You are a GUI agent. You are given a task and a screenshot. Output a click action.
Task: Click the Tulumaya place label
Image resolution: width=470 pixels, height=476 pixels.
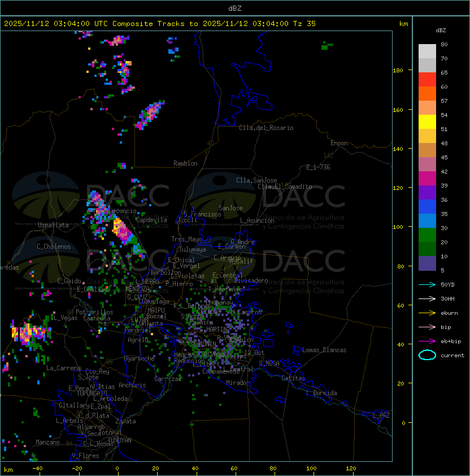coord(193,249)
